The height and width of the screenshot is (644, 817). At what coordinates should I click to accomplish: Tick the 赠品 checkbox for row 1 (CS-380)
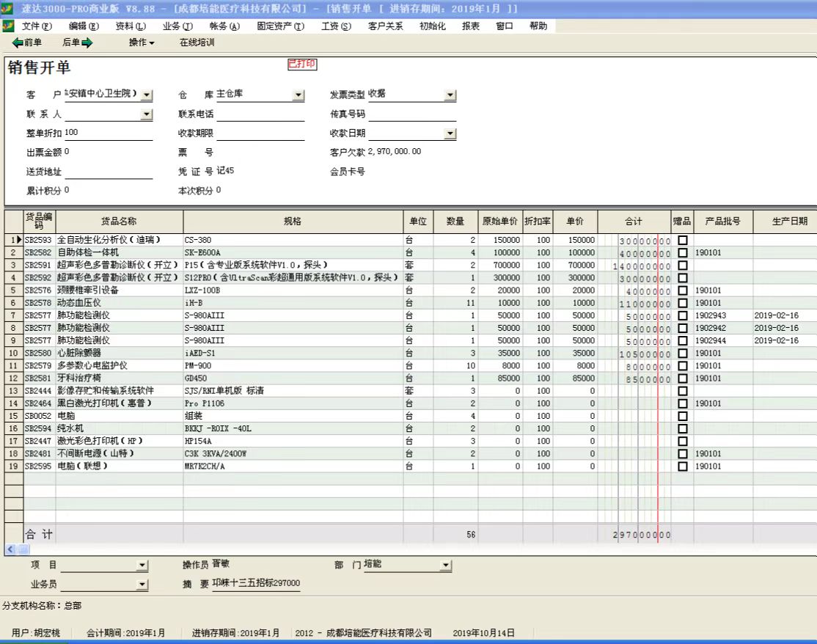tap(683, 240)
